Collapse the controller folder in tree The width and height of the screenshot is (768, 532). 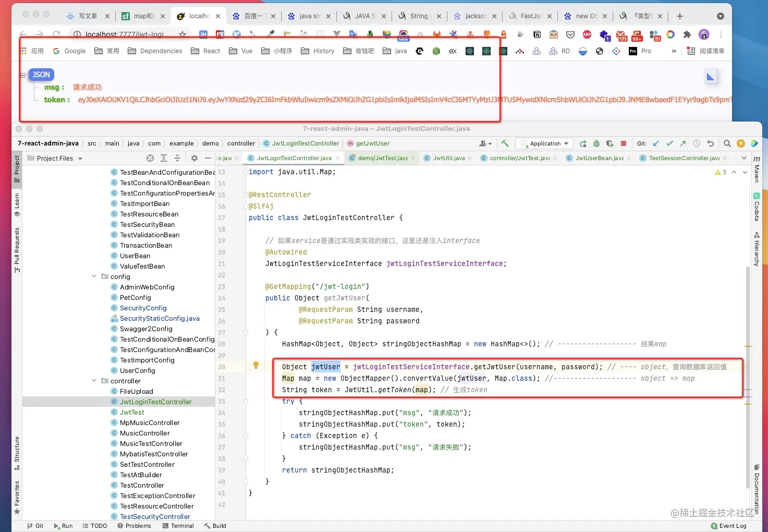tap(94, 381)
